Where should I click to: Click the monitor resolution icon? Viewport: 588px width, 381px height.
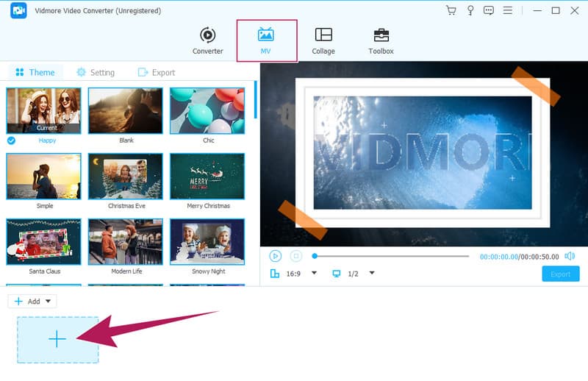coord(337,274)
